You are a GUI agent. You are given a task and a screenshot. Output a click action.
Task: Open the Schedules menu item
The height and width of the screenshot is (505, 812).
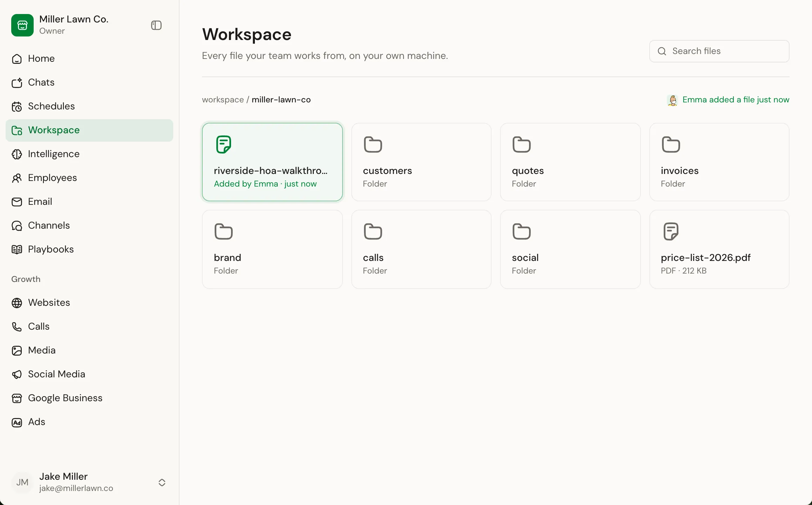point(89,106)
